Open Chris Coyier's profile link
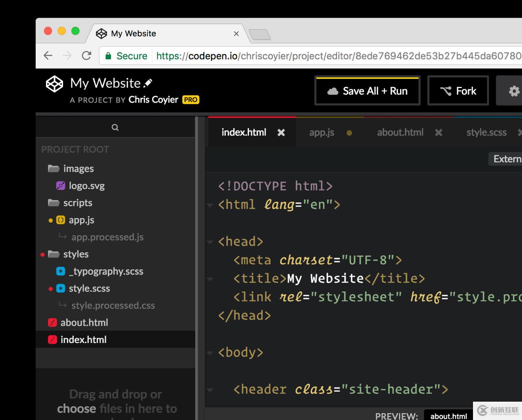Screen dimensions: 522x420 [153, 100]
